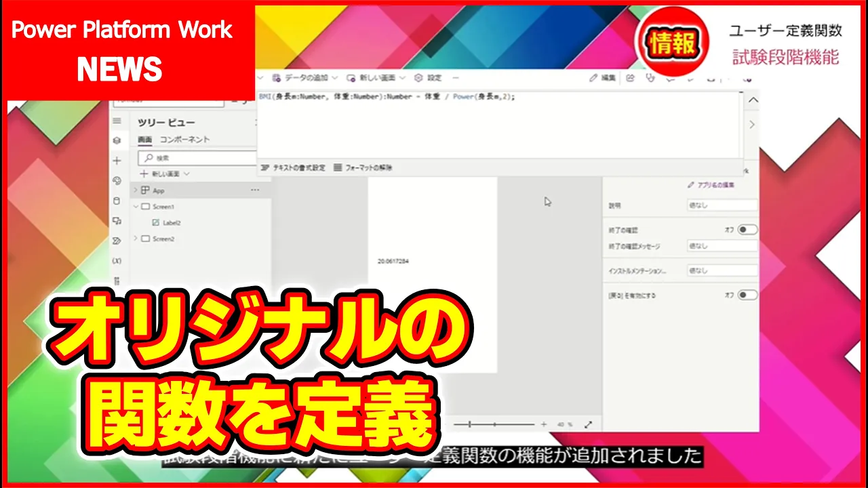The image size is (868, 488).
Task: Open the Data cylinder icon in sidebar
Action: click(x=117, y=201)
